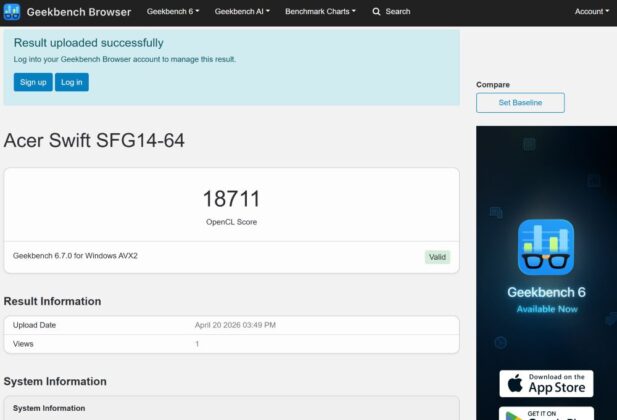Screen dimensions: 617x420
Task: Click the Set Baseline button
Action: click(x=520, y=103)
